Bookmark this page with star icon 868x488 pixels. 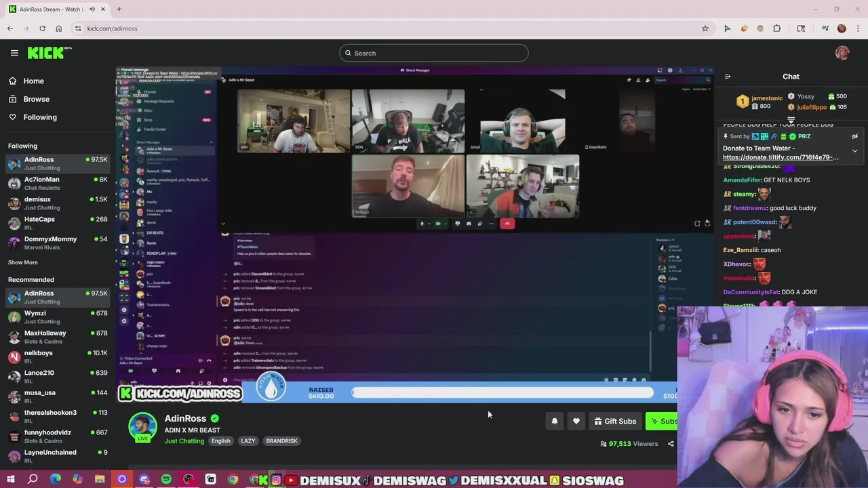point(705,28)
